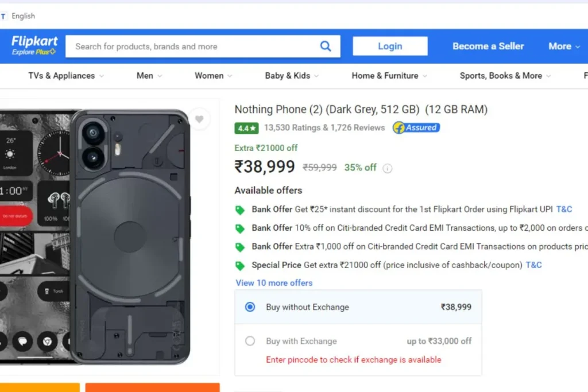Click the Available offers heading
Viewport: 588px width, 392px height.
[x=268, y=191]
